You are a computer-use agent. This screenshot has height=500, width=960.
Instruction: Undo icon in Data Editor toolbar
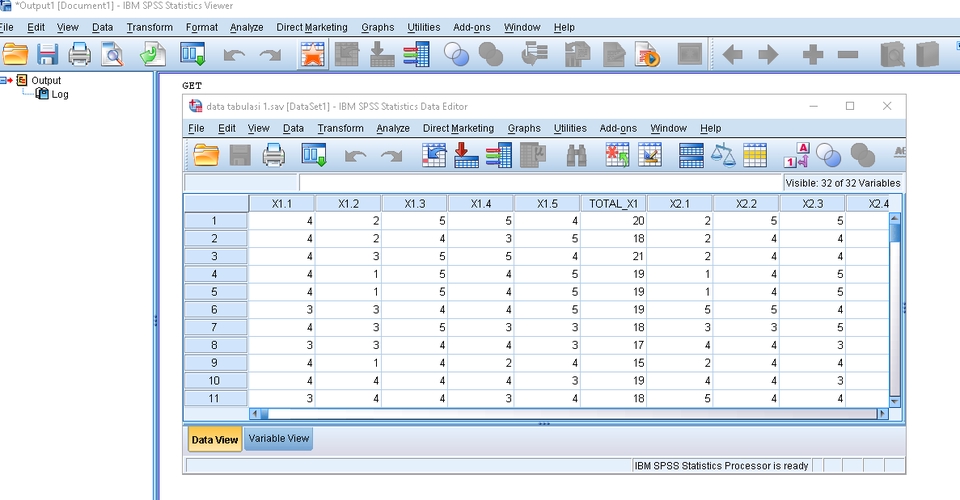click(x=355, y=156)
